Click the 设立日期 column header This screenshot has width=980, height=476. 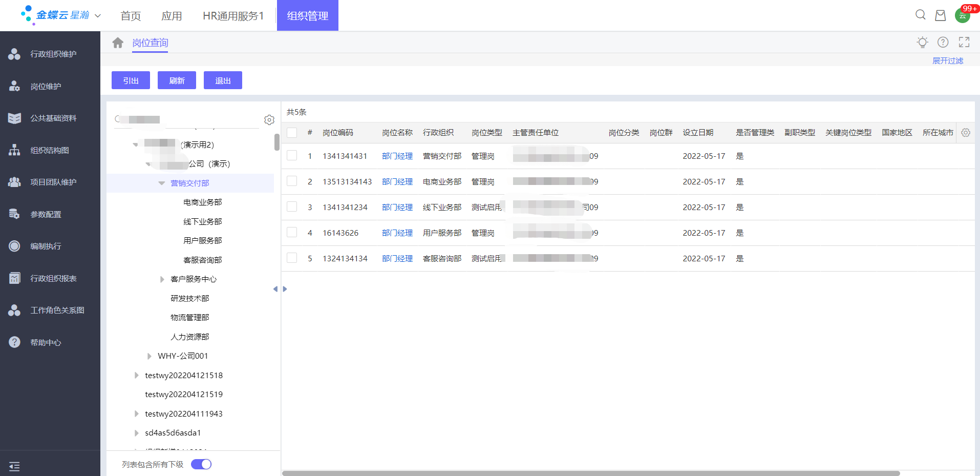(x=698, y=133)
